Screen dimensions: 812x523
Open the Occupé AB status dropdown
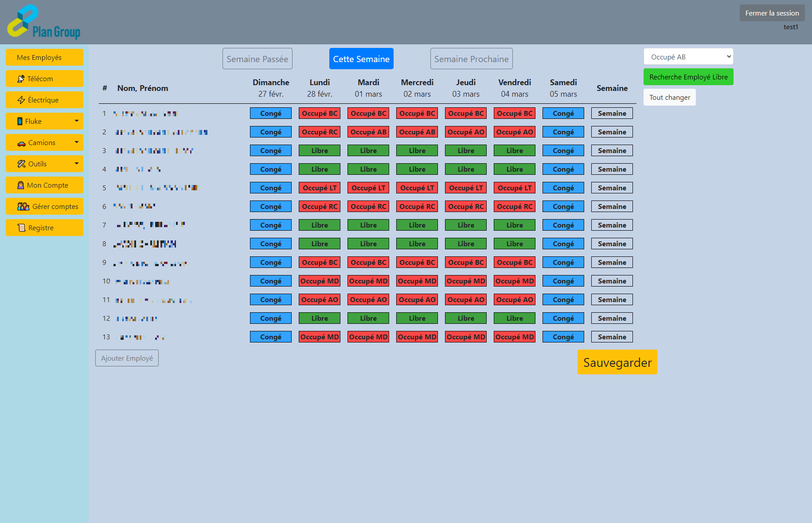688,56
